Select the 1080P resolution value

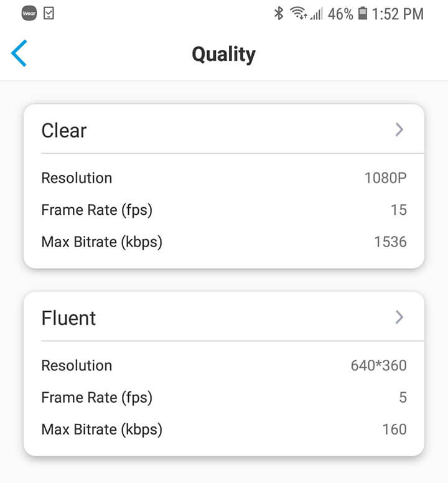pos(385,178)
